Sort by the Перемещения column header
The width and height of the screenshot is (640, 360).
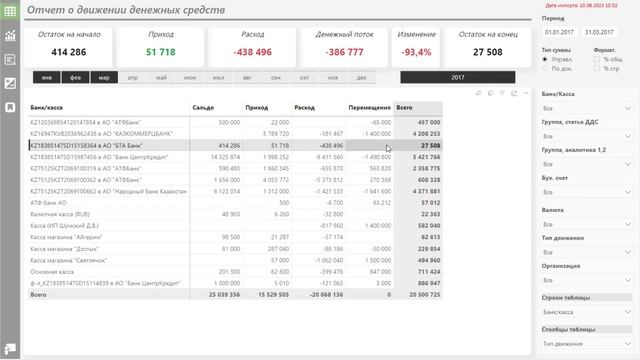point(369,108)
